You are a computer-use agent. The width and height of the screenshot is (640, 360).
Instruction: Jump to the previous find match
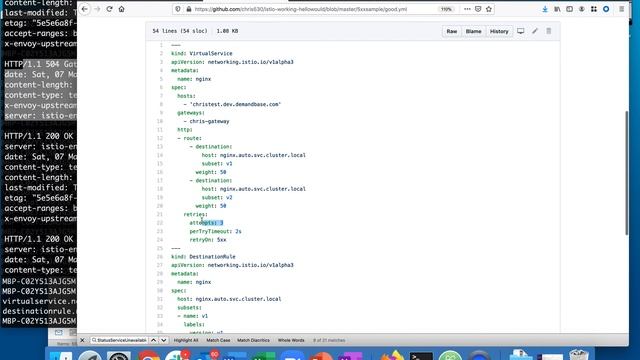click(153, 340)
